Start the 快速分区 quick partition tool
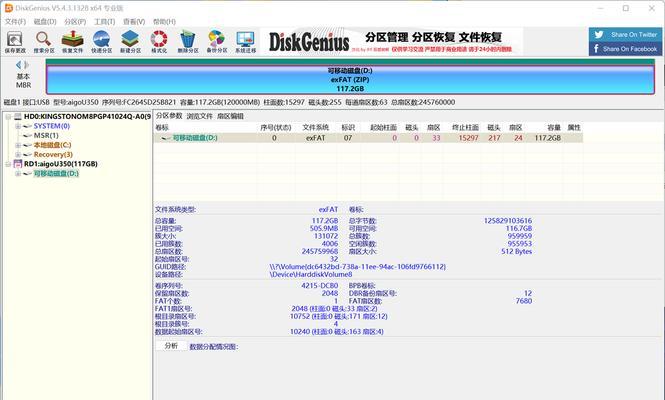Image resolution: width=665 pixels, height=400 pixels. pos(101,42)
